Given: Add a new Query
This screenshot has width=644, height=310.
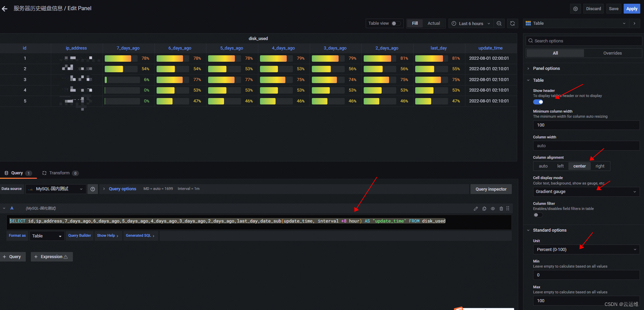Looking at the screenshot, I should point(12,257).
